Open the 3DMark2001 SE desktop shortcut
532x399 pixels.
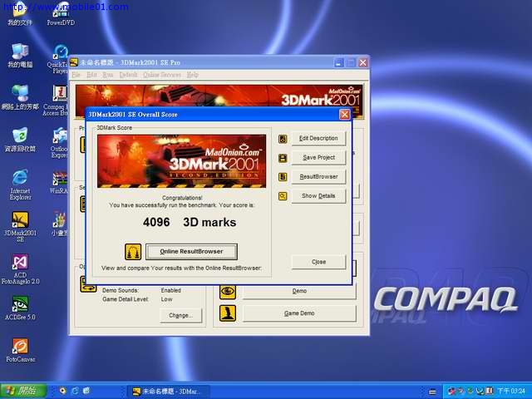(20, 226)
